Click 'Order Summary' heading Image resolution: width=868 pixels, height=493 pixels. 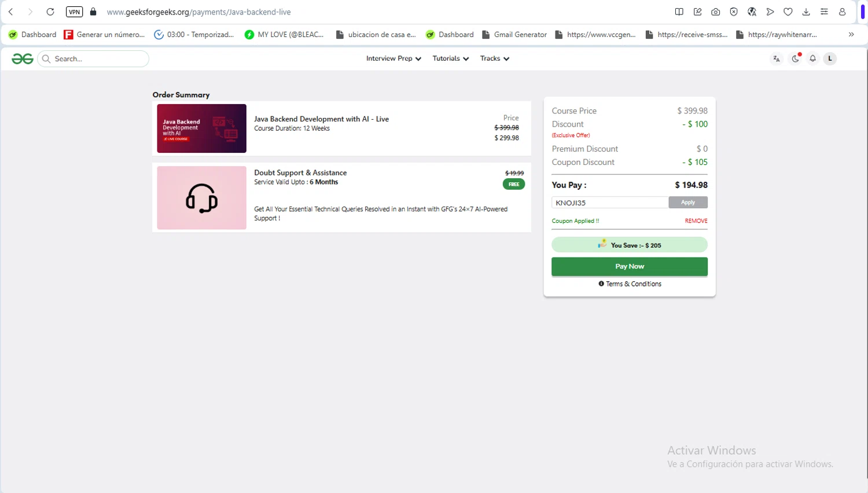click(x=181, y=95)
